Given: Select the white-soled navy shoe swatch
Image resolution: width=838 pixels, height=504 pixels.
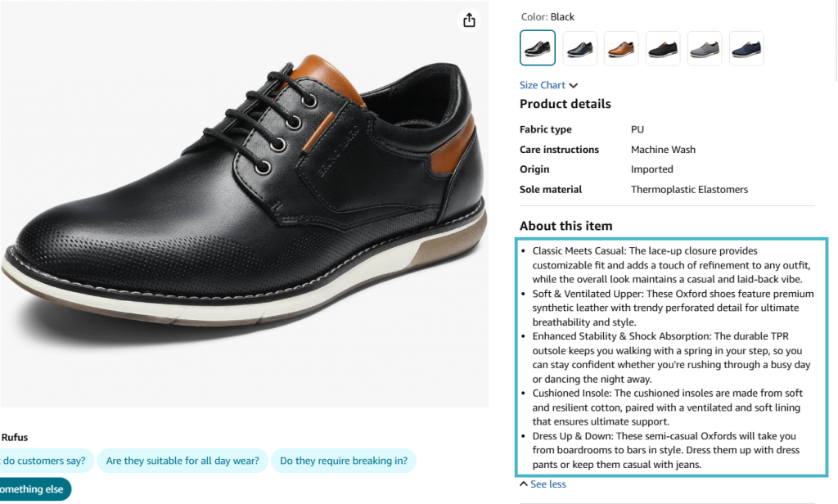Looking at the screenshot, I should point(746,47).
